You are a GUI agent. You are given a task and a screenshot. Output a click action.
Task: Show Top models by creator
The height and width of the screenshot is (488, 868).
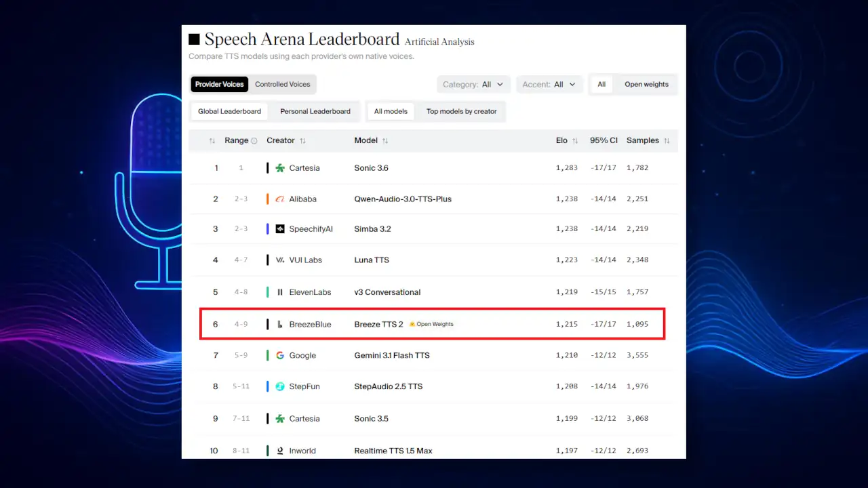pos(462,111)
